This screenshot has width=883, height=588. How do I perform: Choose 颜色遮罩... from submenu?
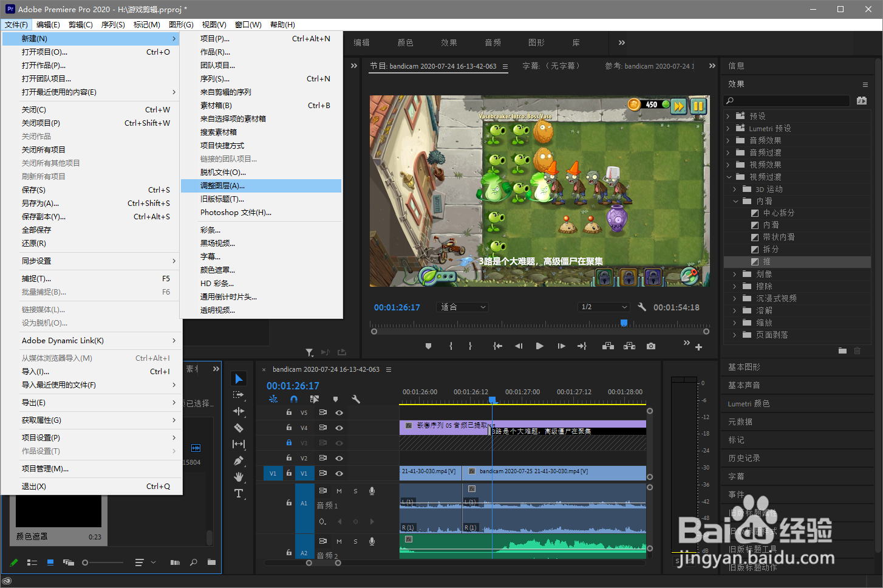pos(261,270)
